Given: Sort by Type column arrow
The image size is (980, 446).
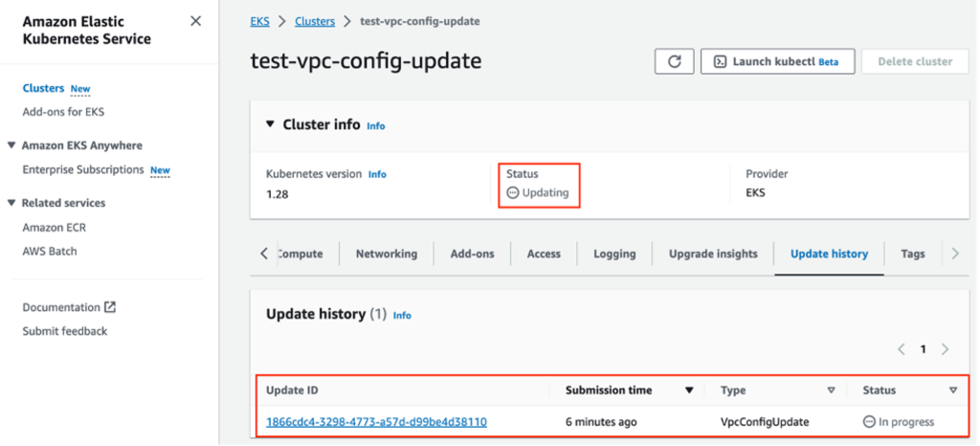Looking at the screenshot, I should tap(831, 390).
